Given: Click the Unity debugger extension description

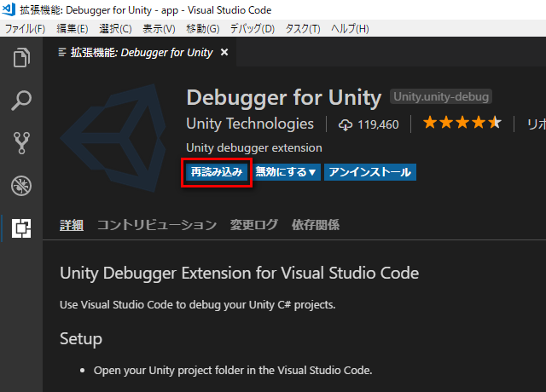Looking at the screenshot, I should 254,147.
